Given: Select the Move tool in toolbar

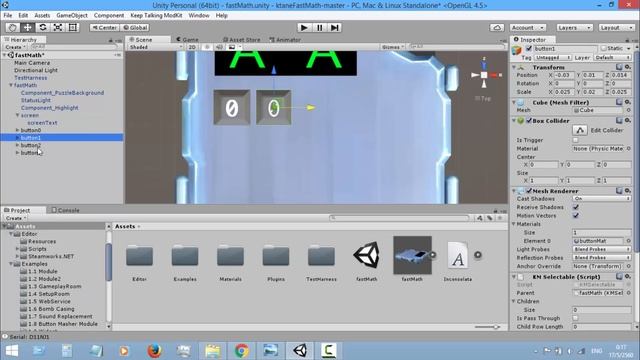Looking at the screenshot, I should click(27, 27).
